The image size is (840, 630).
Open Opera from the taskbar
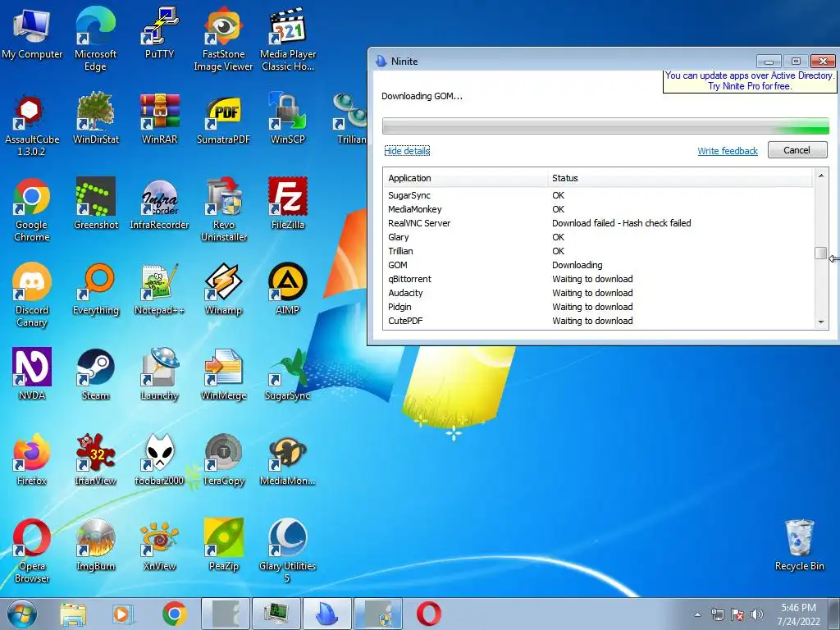428,614
